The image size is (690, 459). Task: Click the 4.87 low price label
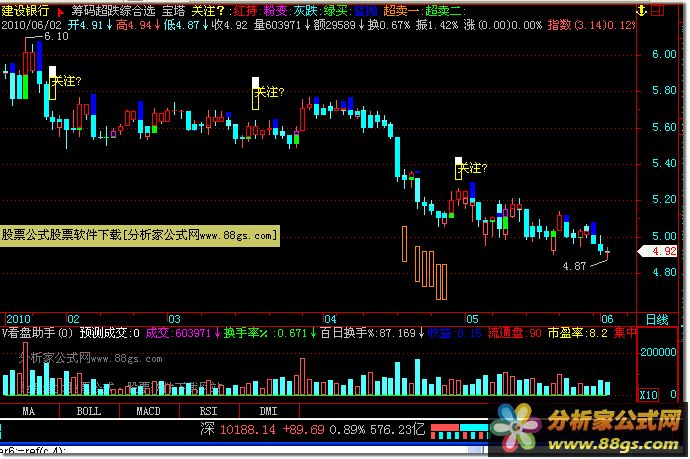click(575, 267)
